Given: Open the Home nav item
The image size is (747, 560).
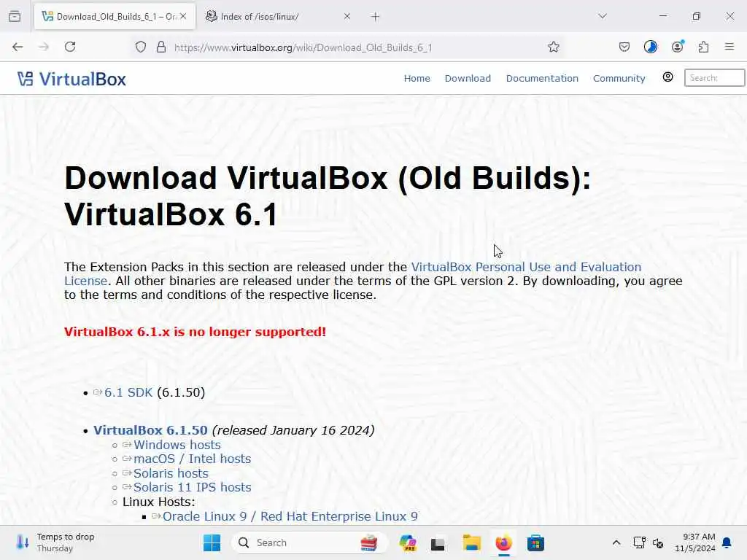Looking at the screenshot, I should pos(417,78).
